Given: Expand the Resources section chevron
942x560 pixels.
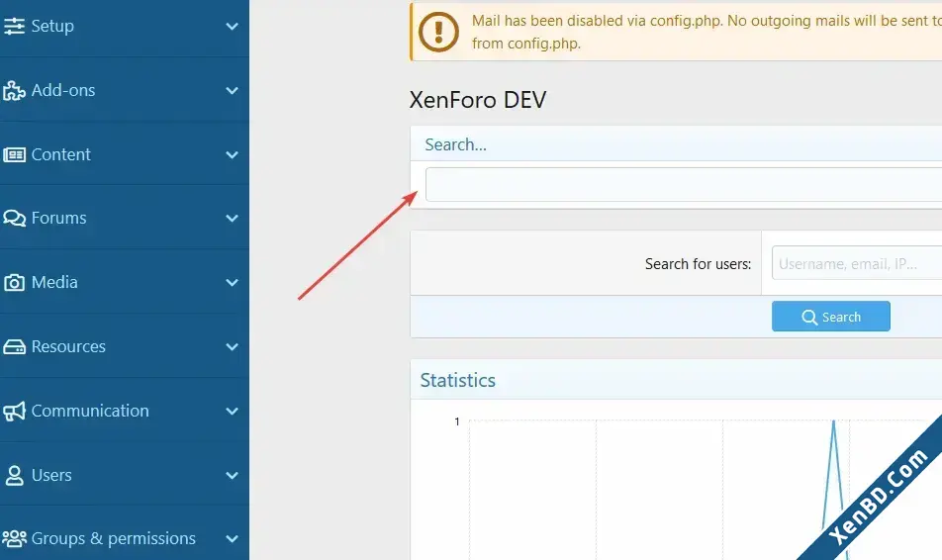Looking at the screenshot, I should click(x=232, y=346).
